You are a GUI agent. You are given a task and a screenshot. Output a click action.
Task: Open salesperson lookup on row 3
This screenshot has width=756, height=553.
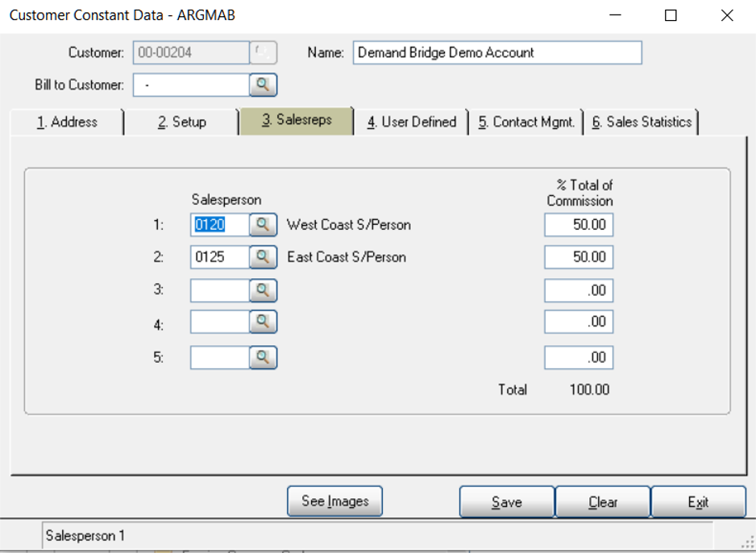coord(264,290)
